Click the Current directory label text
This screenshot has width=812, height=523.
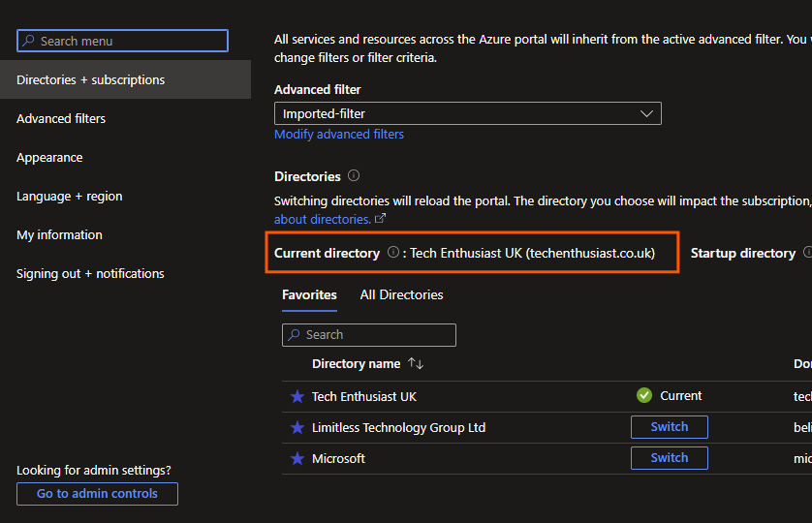click(327, 253)
